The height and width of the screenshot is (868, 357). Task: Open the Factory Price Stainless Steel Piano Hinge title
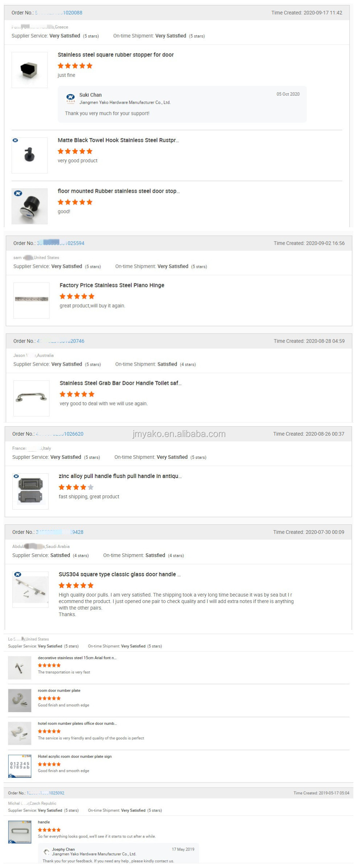point(112,285)
